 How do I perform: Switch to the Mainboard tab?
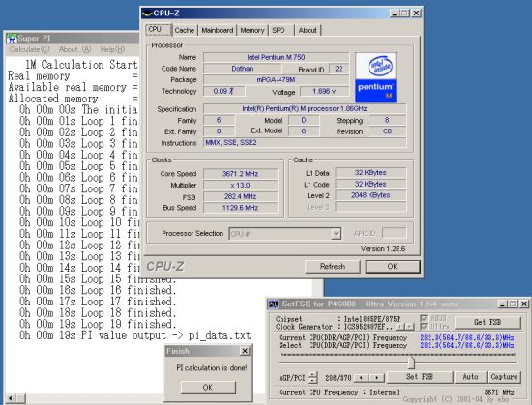(217, 31)
